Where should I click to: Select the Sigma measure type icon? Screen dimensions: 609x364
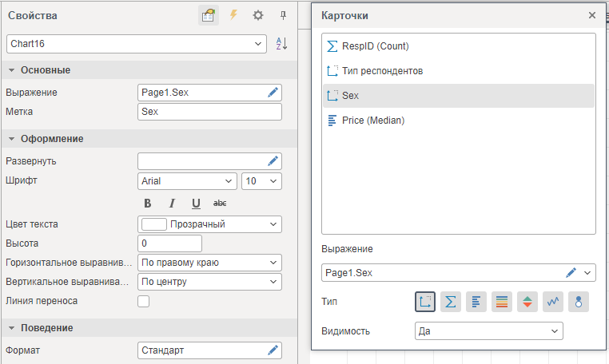pos(451,302)
